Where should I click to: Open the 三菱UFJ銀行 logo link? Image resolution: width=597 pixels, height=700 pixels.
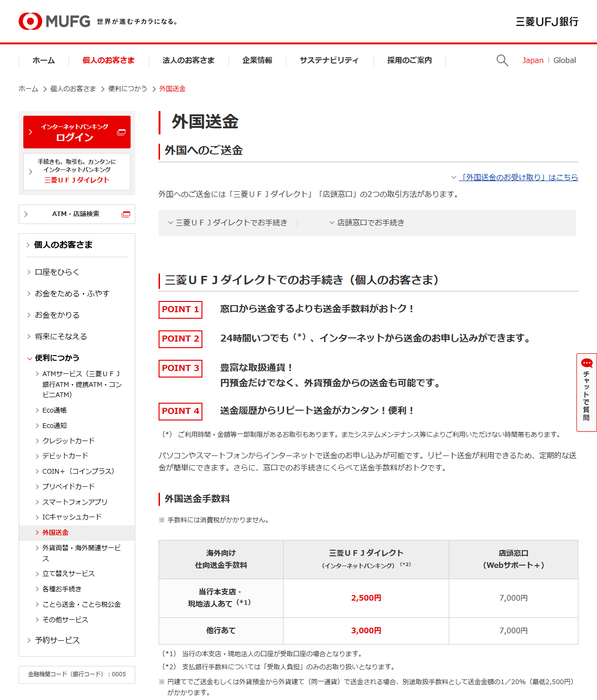tap(547, 21)
